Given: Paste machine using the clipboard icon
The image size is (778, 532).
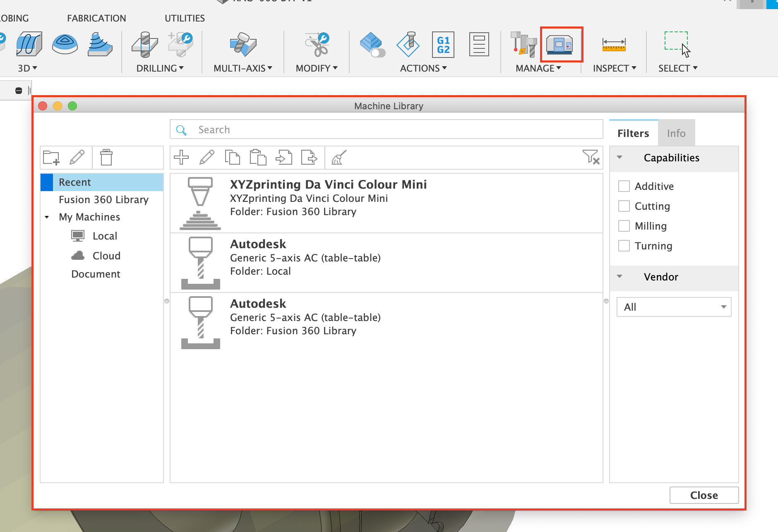Looking at the screenshot, I should tap(258, 158).
